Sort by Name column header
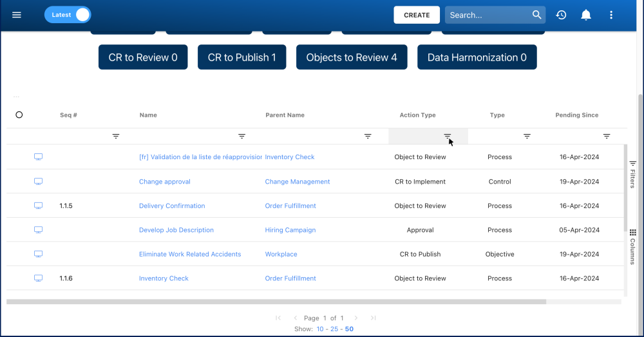This screenshot has width=644, height=337. click(148, 115)
